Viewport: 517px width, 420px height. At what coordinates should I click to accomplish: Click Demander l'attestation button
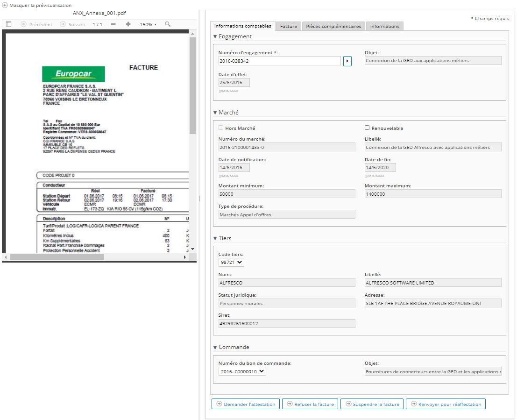(246, 404)
